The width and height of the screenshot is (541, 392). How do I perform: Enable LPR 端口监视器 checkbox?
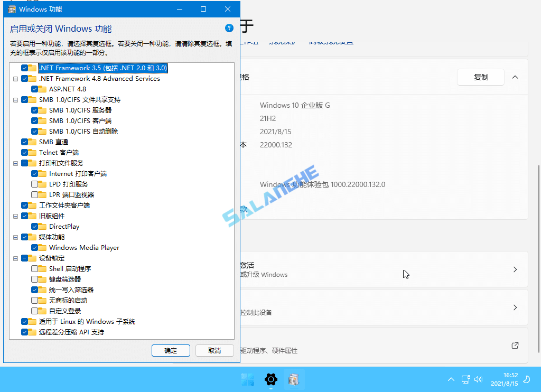pyautogui.click(x=34, y=194)
